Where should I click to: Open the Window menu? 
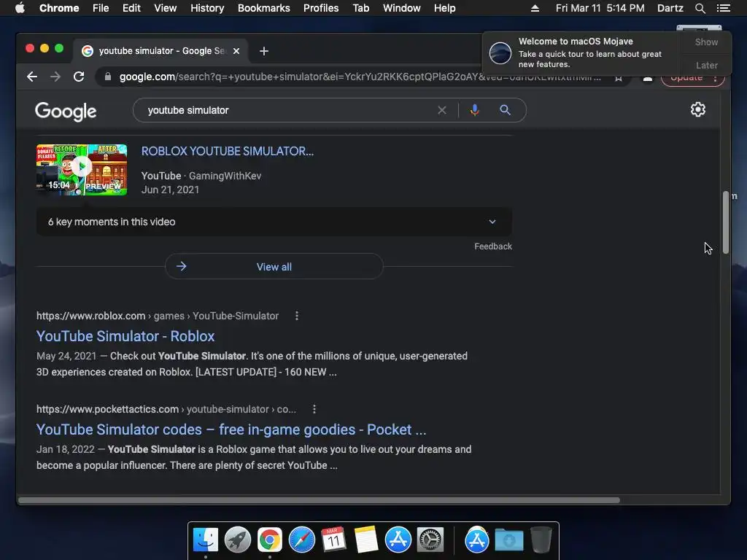tap(402, 8)
